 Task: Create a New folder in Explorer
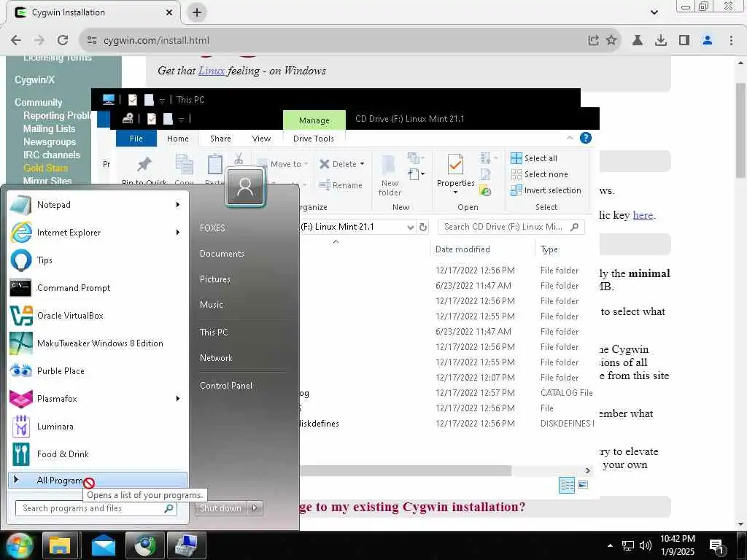(390, 176)
